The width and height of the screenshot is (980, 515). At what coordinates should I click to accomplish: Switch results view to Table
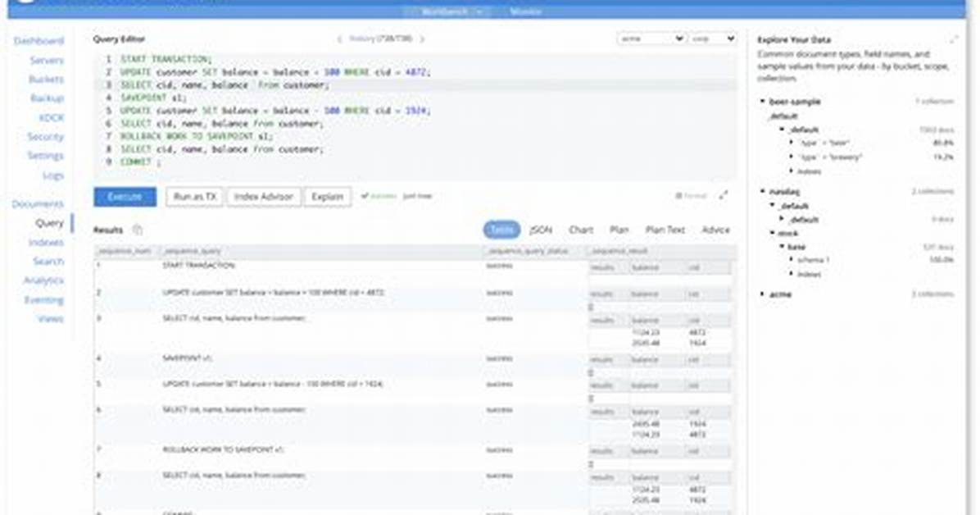click(501, 230)
